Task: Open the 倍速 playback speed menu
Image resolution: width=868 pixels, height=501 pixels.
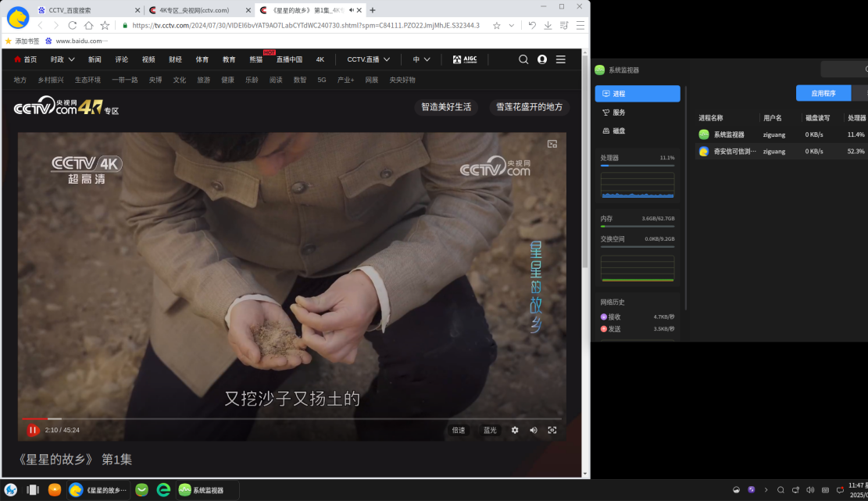Action: point(458,430)
